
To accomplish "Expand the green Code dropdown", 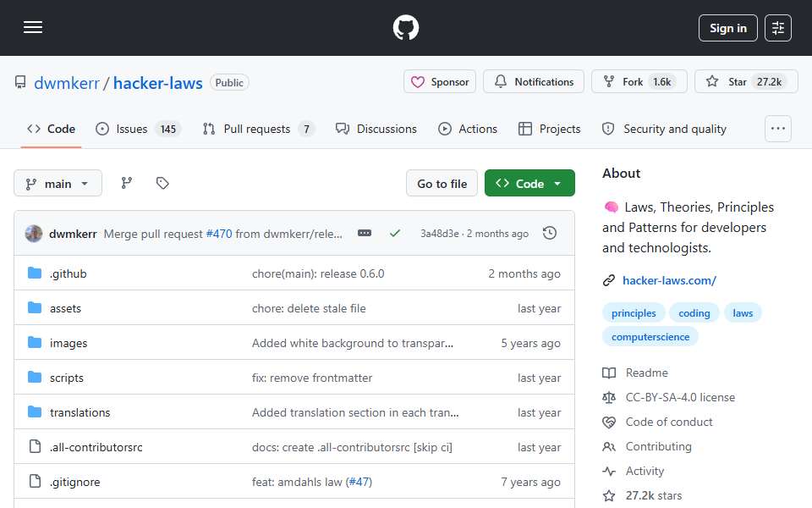I will click(529, 183).
